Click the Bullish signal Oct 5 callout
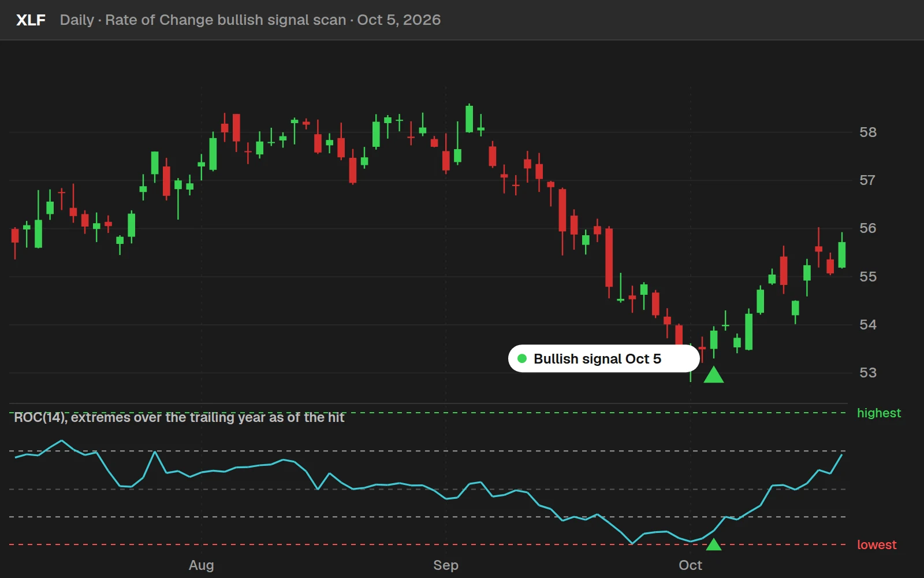This screenshot has height=578, width=924. [603, 359]
